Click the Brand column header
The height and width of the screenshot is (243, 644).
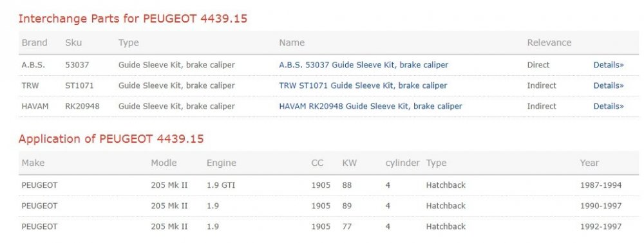click(x=35, y=42)
